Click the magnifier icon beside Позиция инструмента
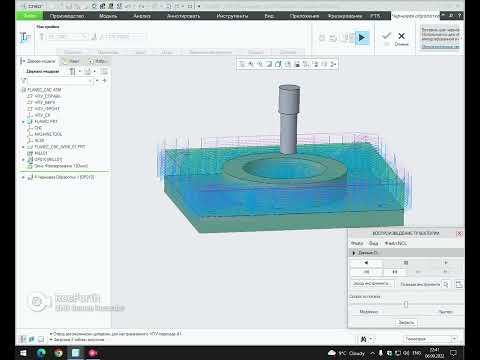 tap(446, 284)
